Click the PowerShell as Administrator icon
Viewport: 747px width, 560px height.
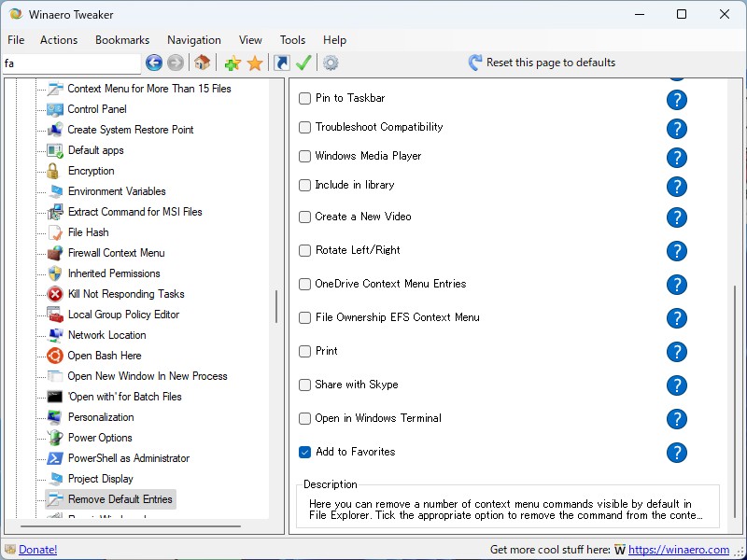click(x=55, y=458)
